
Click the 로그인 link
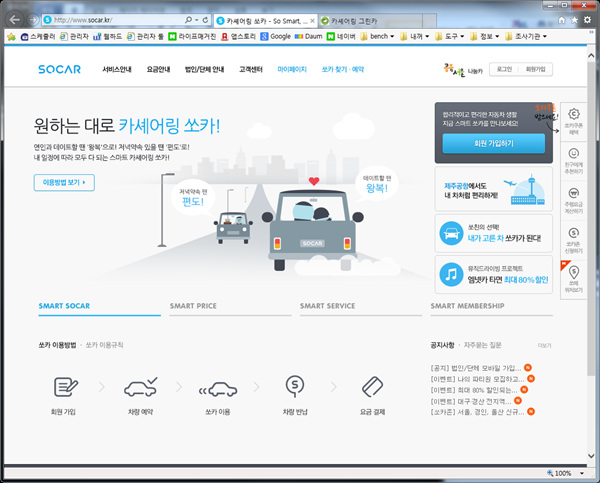[x=504, y=69]
